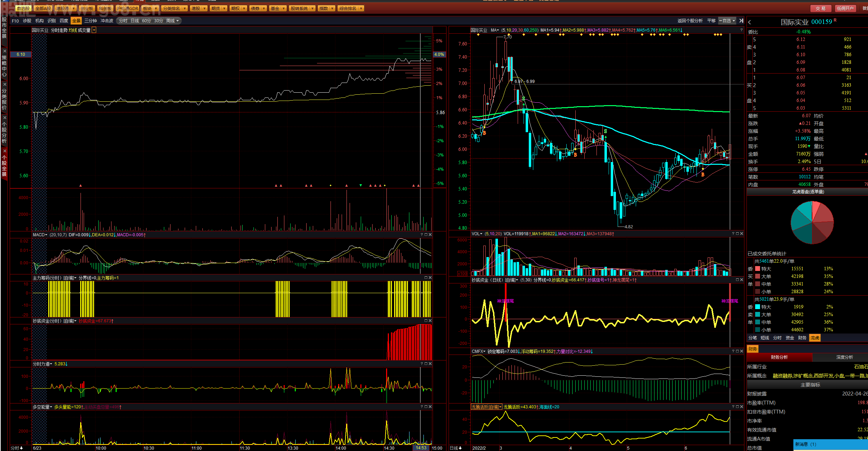Maximize the 抄底资金(分时) panel
868x451 pixels.
426,321
